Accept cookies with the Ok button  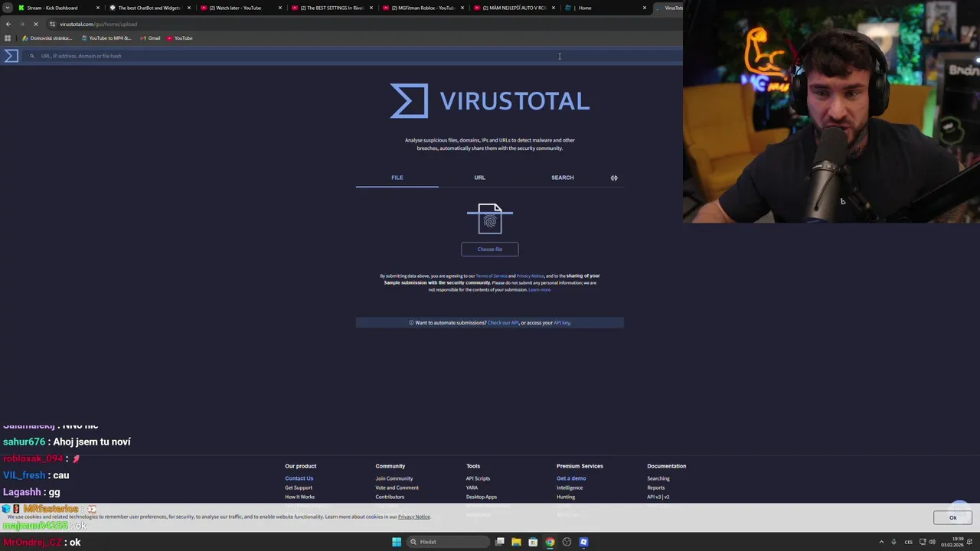(953, 517)
